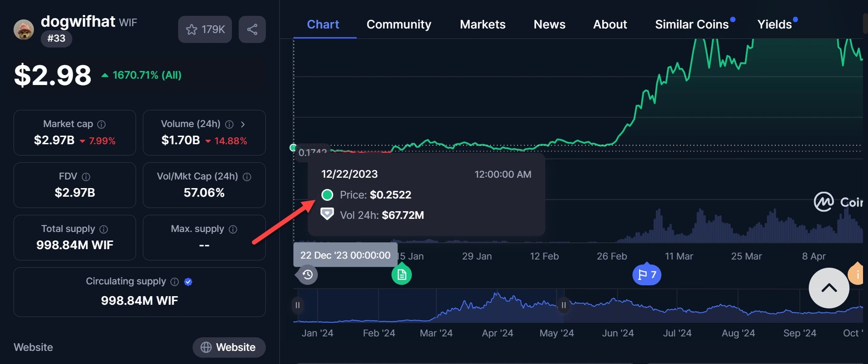Open the Website link button
Viewport: 868px width, 364px height.
(229, 347)
